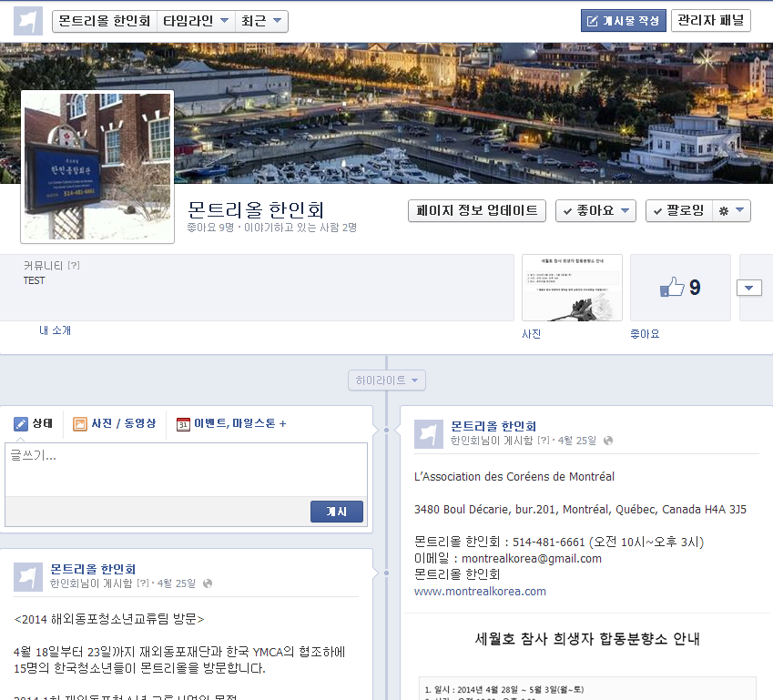Screen dimensions: 773x700
Task: Click the 사진 link under thumbnail
Action: pos(532,334)
